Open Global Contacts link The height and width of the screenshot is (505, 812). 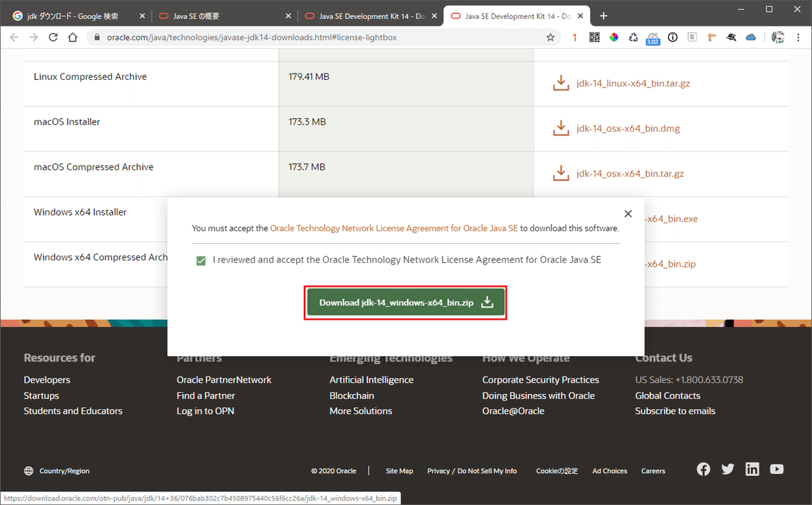point(668,395)
